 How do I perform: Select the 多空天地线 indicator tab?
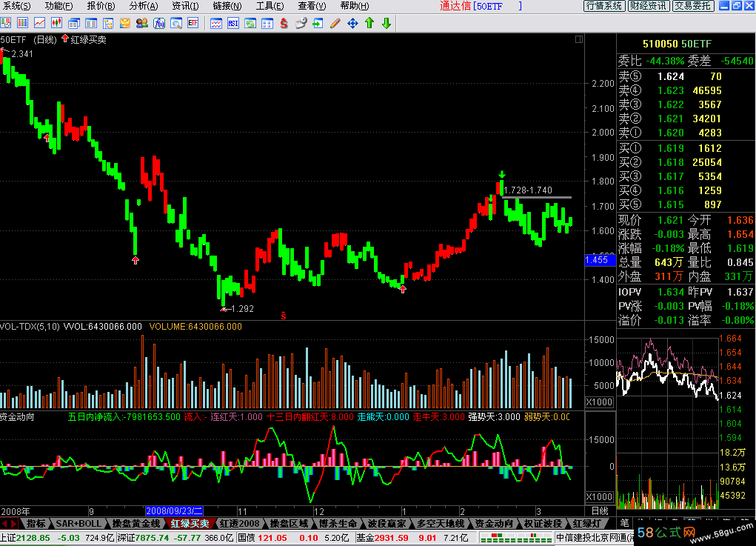pyautogui.click(x=440, y=523)
